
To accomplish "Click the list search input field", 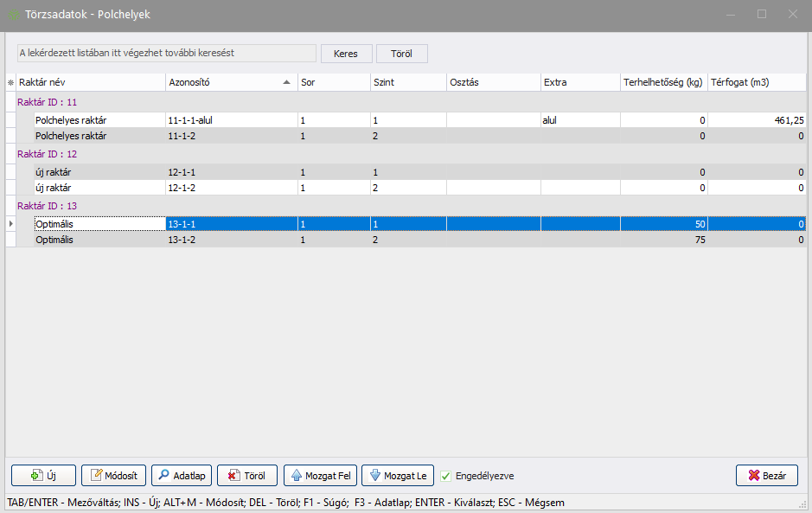I will pos(166,54).
